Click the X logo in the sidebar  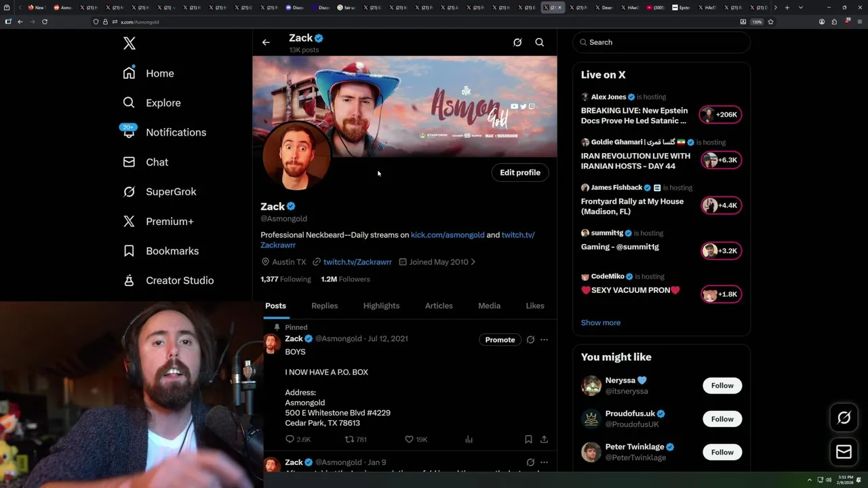pyautogui.click(x=130, y=43)
